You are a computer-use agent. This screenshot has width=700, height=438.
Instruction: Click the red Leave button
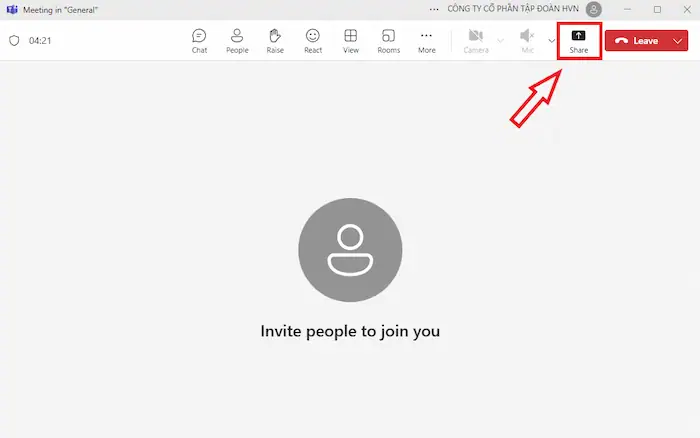click(x=637, y=41)
